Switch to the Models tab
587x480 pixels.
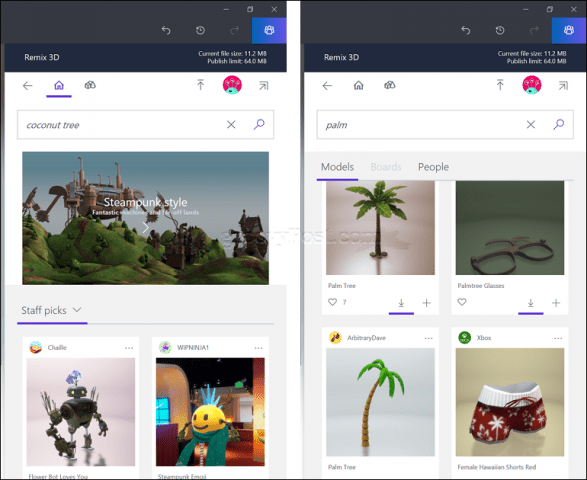[x=337, y=167]
